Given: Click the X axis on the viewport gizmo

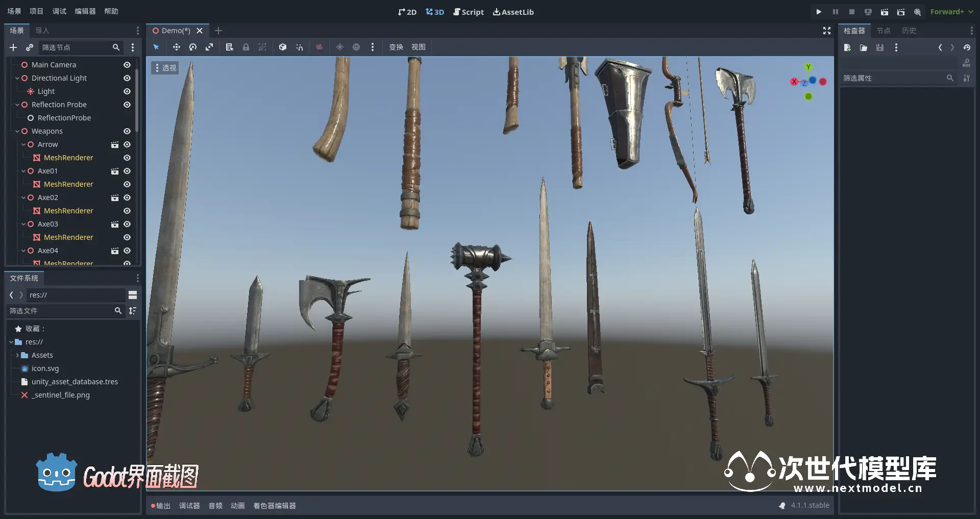Looking at the screenshot, I should coord(794,82).
